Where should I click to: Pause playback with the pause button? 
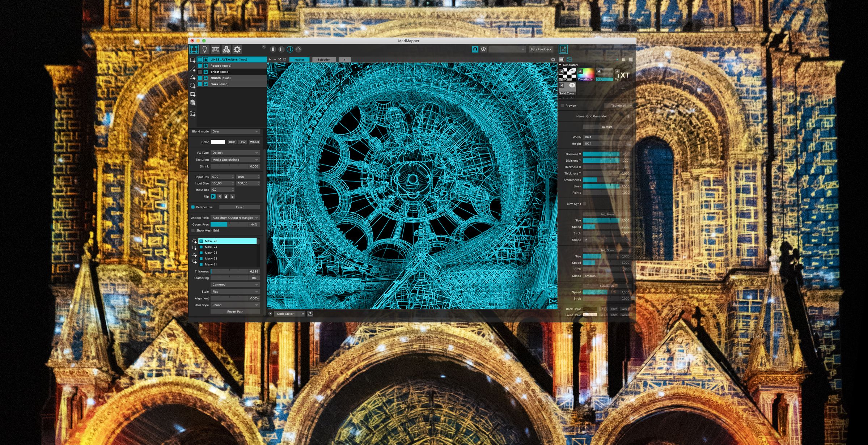273,50
